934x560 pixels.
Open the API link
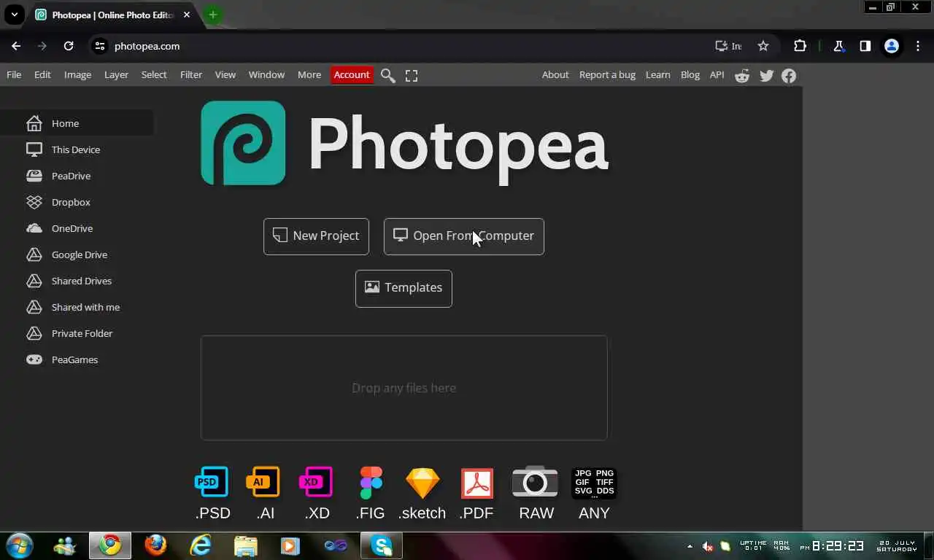tap(717, 74)
